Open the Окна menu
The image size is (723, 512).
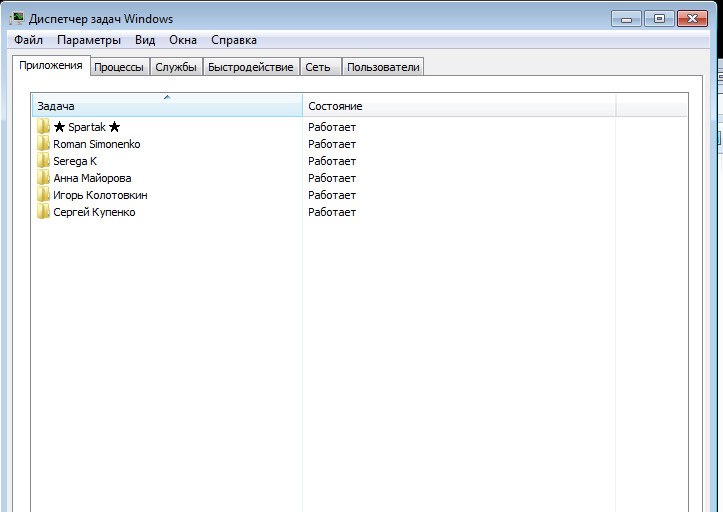click(x=183, y=40)
